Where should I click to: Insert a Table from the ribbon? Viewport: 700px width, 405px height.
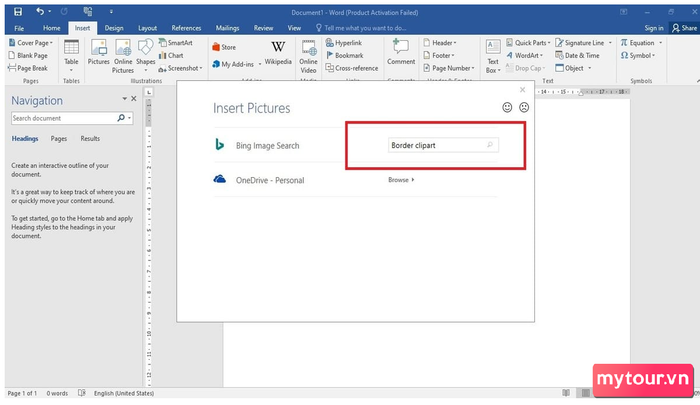[71, 56]
